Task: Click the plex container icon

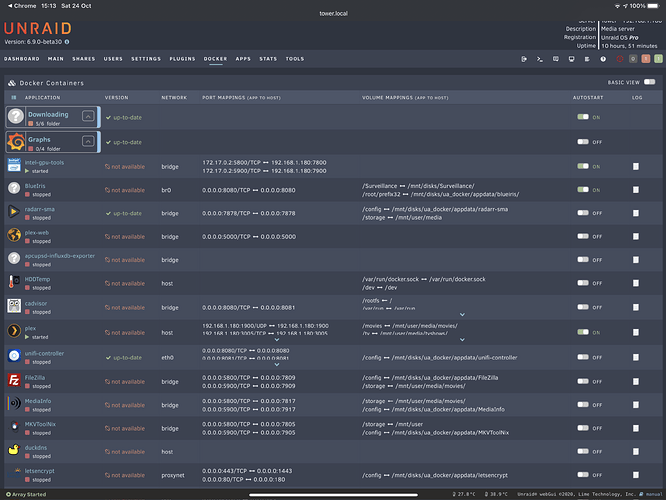Action: (14, 331)
